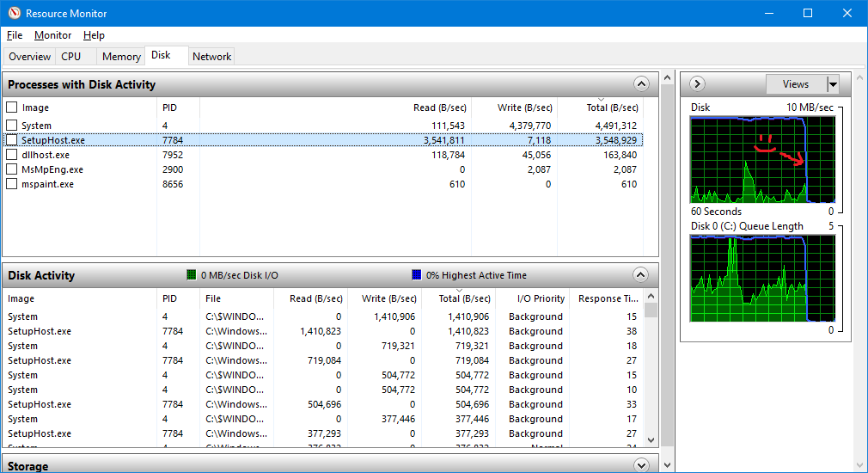Sort Disk Activity by Response Time header
The height and width of the screenshot is (473, 868).
608,298
